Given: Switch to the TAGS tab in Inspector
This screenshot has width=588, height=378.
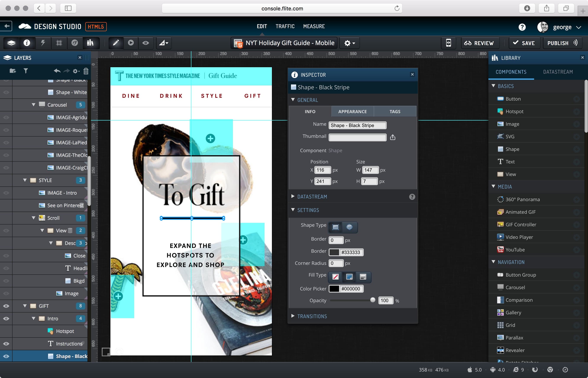Looking at the screenshot, I should point(395,111).
